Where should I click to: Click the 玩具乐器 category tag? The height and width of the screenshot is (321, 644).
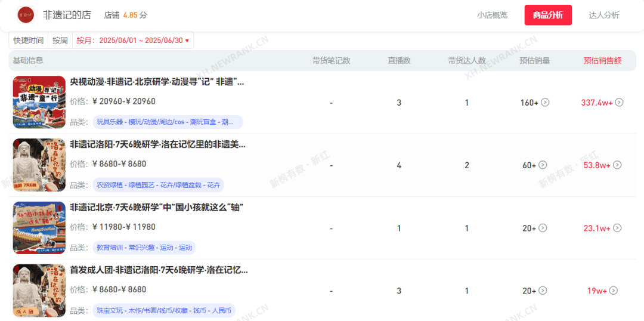click(x=168, y=122)
